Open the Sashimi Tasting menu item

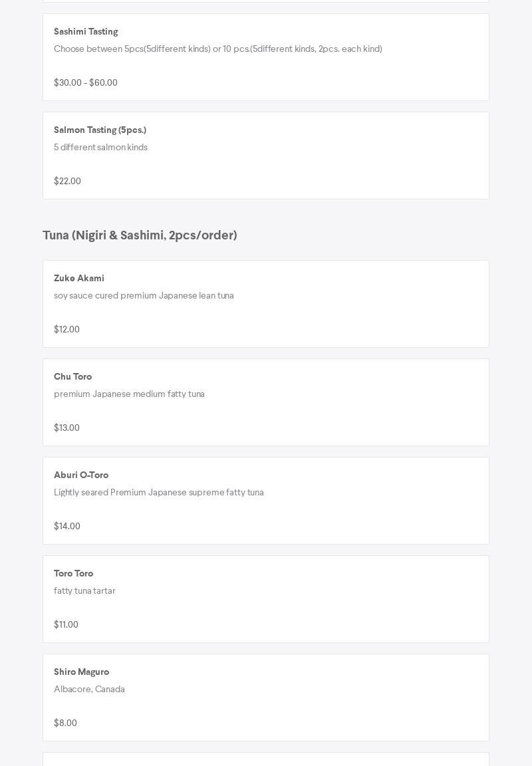point(86,32)
